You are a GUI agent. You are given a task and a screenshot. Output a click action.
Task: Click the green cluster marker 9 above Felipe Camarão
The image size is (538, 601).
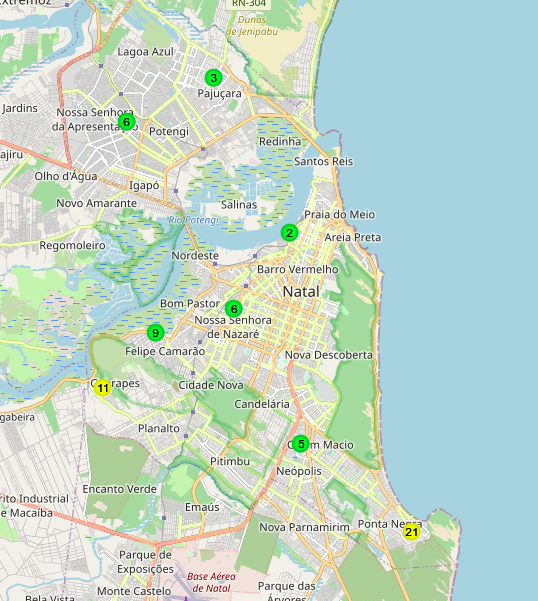[x=156, y=333]
